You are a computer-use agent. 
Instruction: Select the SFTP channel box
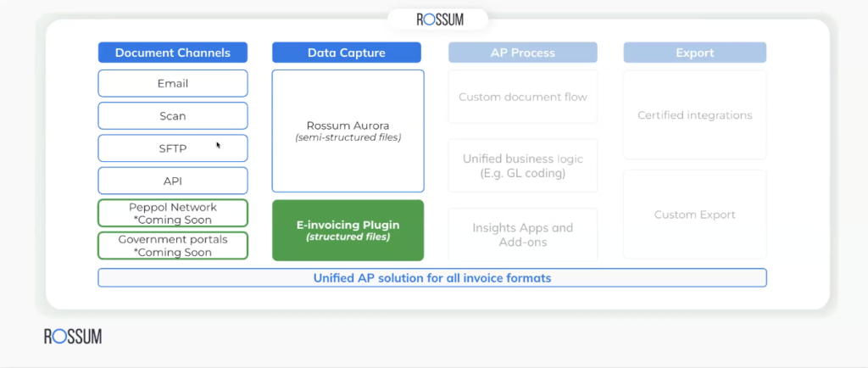(173, 148)
